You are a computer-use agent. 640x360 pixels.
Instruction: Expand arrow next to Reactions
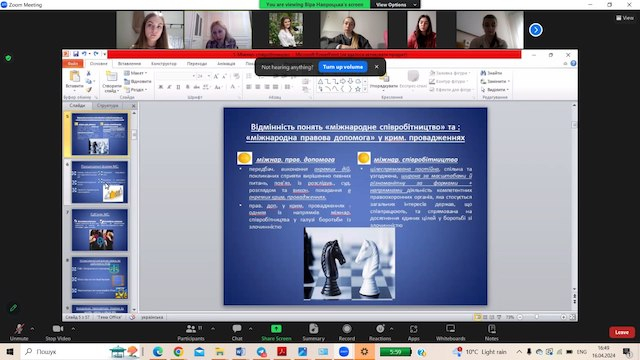[391, 328]
